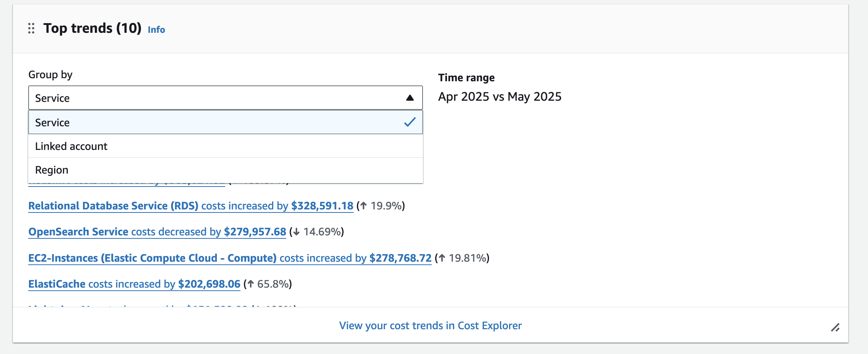Open the Relational Database Service (RDS) cost trend
Screen dimensions: 868x354
click(x=191, y=206)
